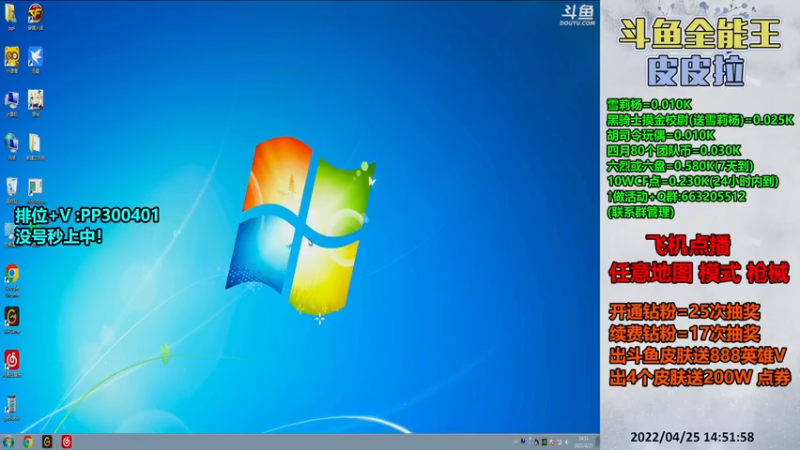
Task: Select the Recycle Bin icon
Action: [12, 190]
